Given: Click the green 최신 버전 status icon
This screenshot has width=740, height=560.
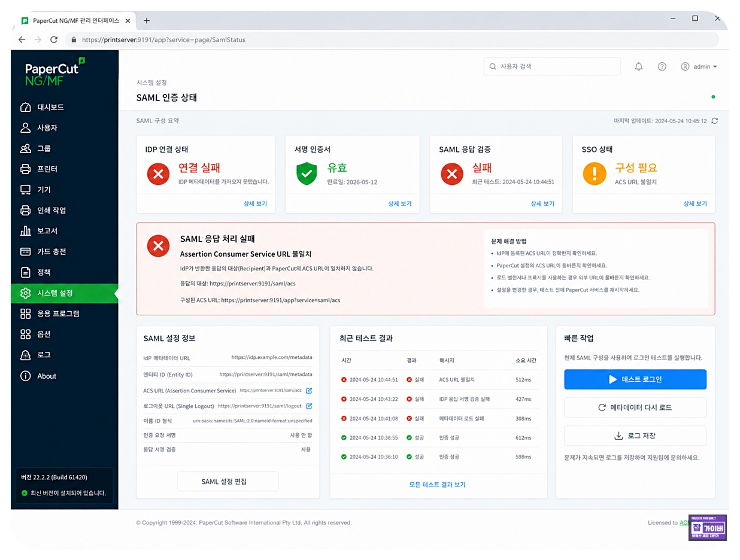Looking at the screenshot, I should (25, 494).
